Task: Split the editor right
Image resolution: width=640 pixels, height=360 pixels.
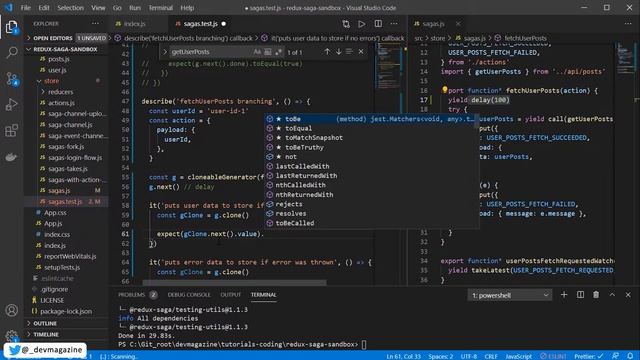Action: coord(378,24)
